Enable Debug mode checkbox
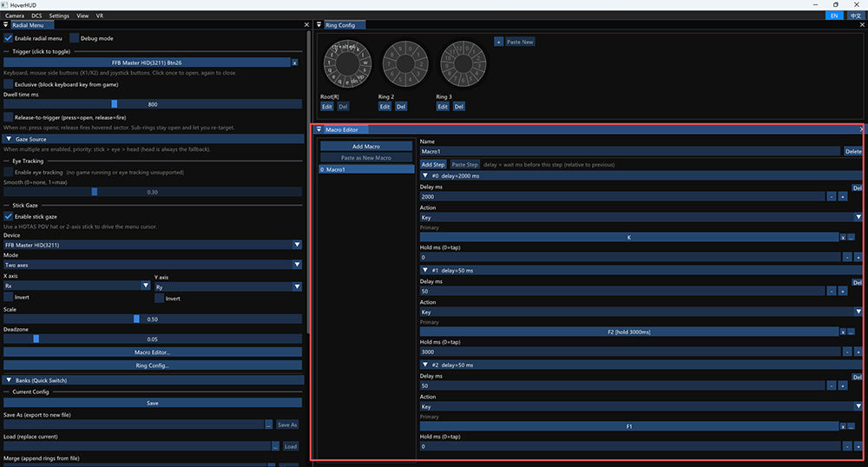The width and height of the screenshot is (868, 467). pos(74,38)
